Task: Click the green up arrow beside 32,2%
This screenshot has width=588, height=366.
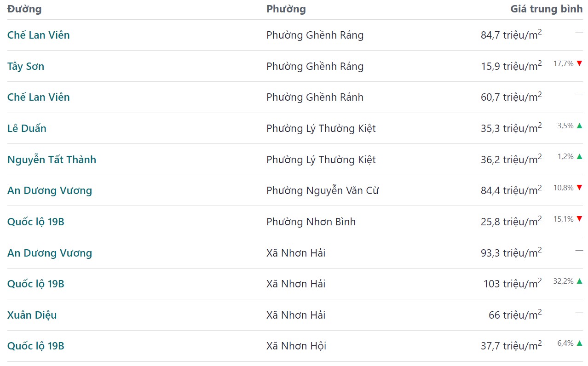Action: (579, 281)
